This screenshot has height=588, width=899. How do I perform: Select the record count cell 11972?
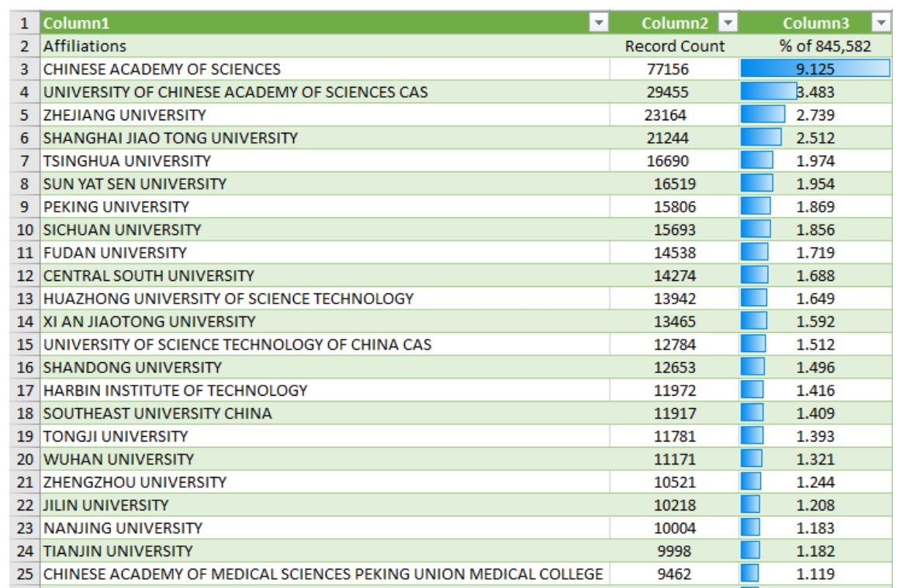tap(674, 390)
